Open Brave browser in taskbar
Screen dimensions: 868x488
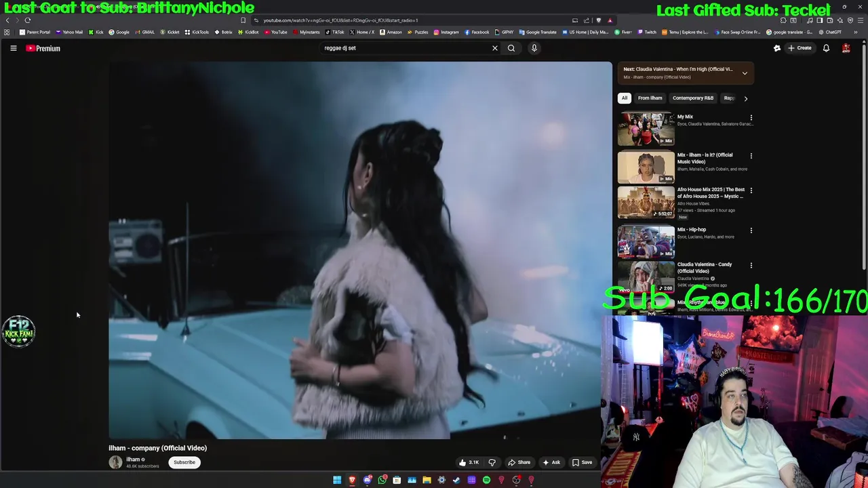352,480
